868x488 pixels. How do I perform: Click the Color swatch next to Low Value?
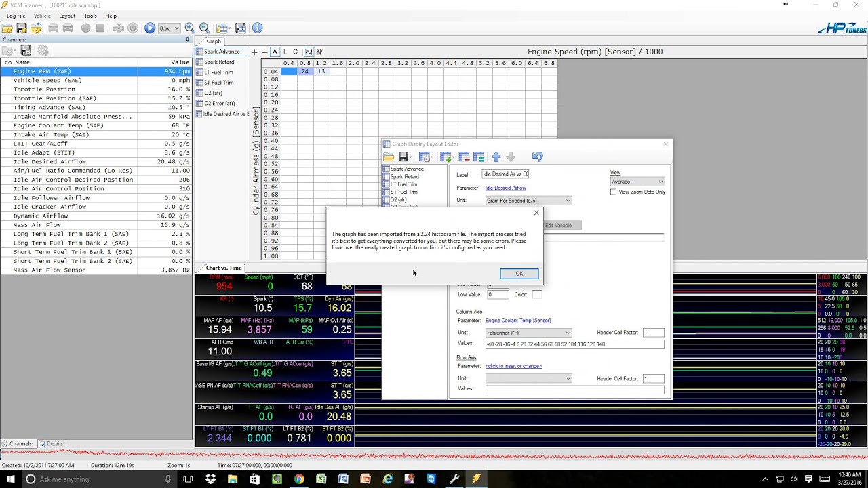click(x=536, y=294)
